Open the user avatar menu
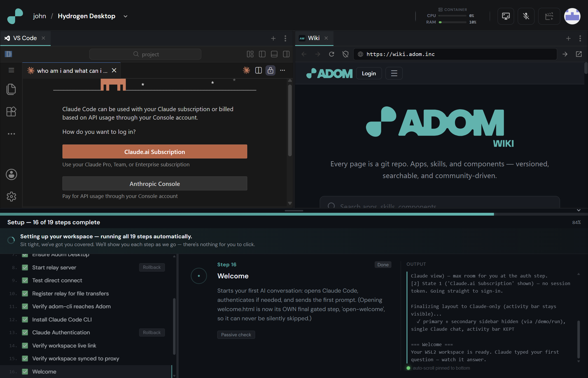The width and height of the screenshot is (588, 378). 572,16
